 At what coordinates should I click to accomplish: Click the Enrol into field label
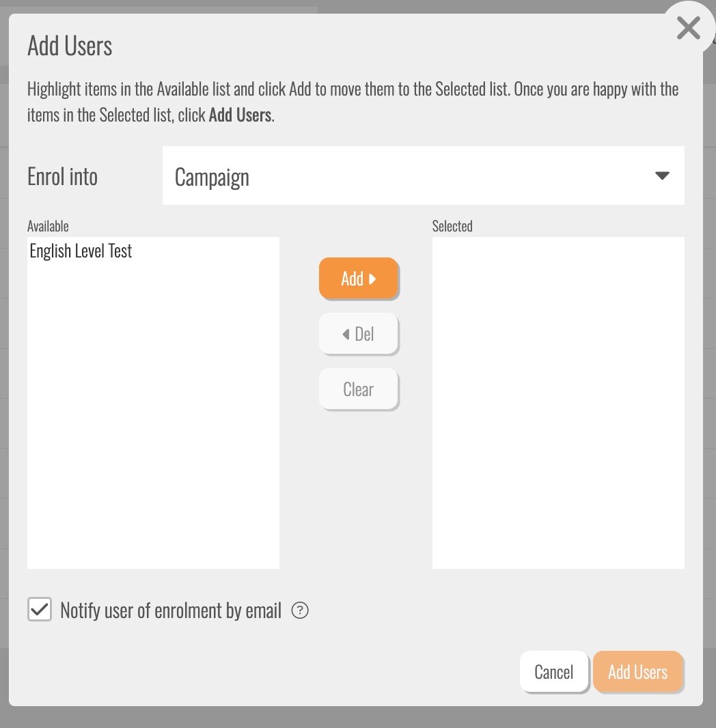pyautogui.click(x=63, y=176)
